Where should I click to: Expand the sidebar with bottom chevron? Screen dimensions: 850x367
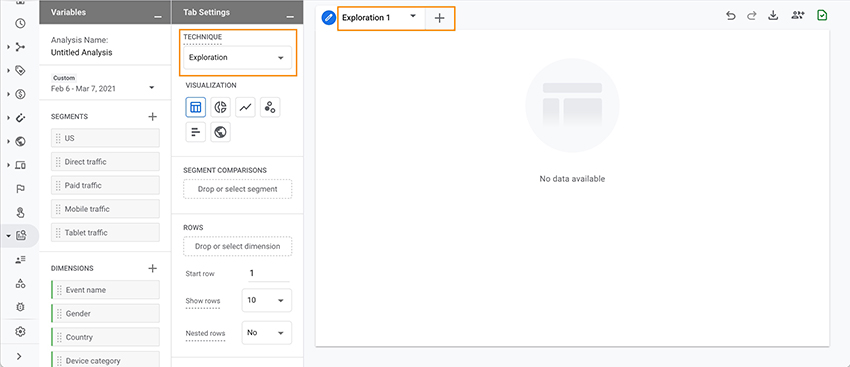click(x=20, y=356)
